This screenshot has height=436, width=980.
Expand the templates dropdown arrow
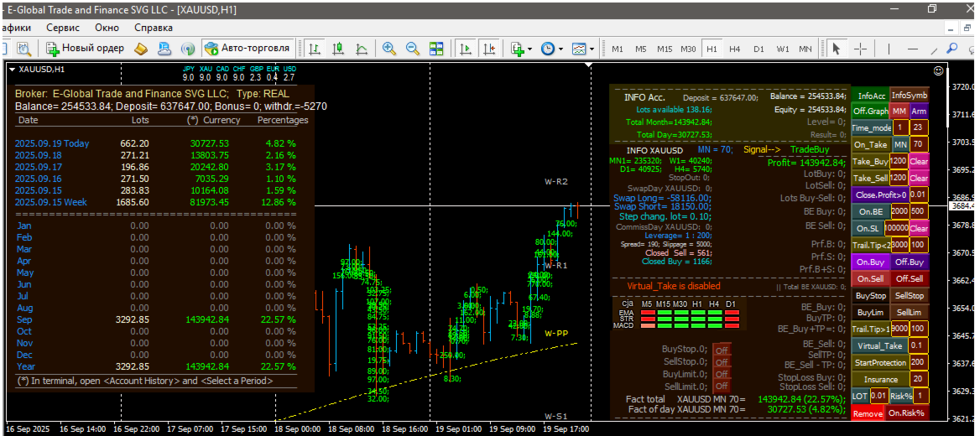[x=592, y=48]
